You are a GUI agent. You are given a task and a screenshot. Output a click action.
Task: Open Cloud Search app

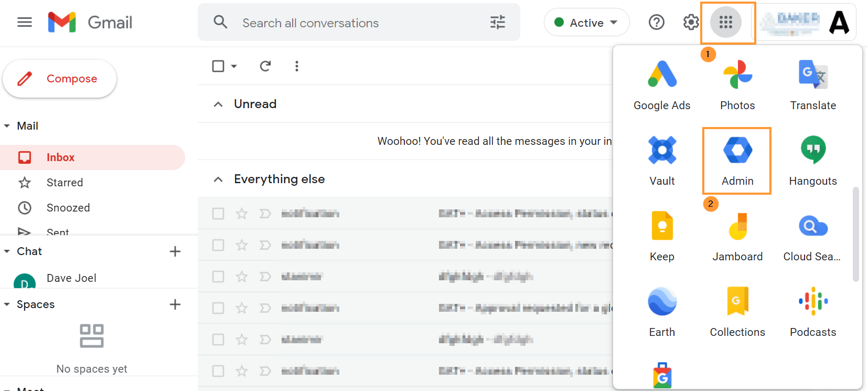tap(812, 236)
